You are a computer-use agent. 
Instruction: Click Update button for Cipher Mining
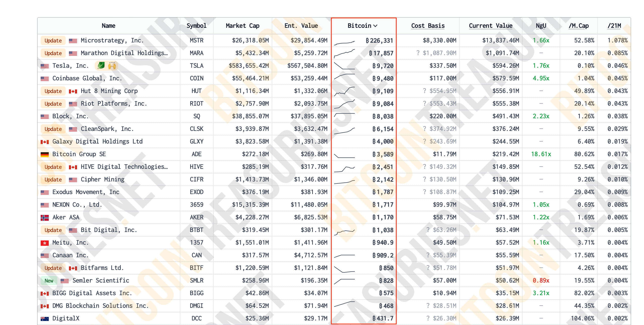[x=53, y=179]
